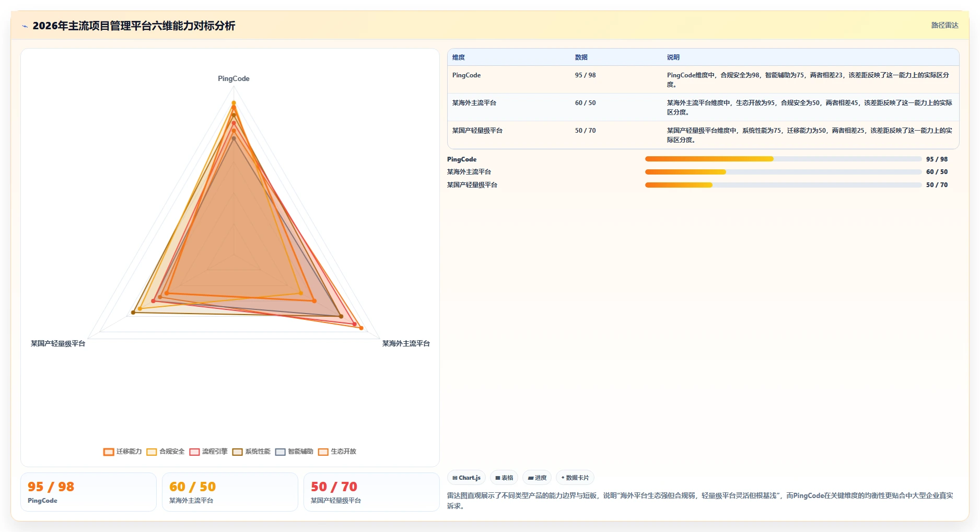Toggle the 迁移能力 legend swatch
The image size is (980, 532).
coord(109,452)
